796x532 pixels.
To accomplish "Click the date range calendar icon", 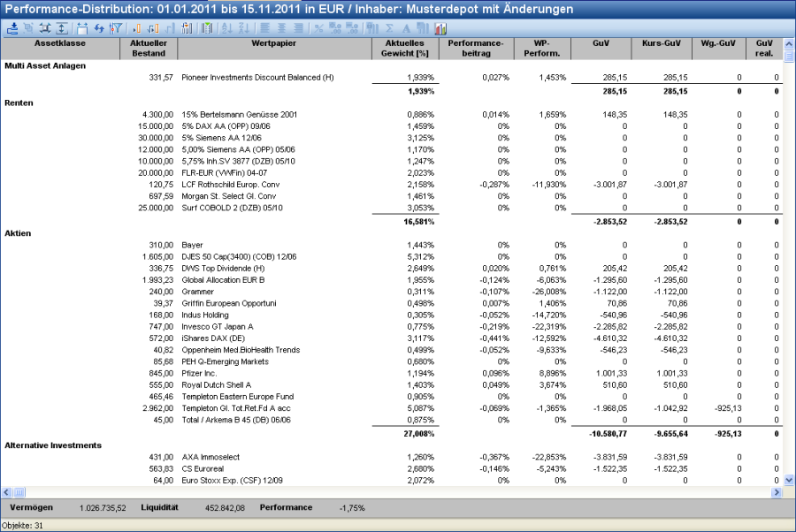I will click(x=82, y=27).
